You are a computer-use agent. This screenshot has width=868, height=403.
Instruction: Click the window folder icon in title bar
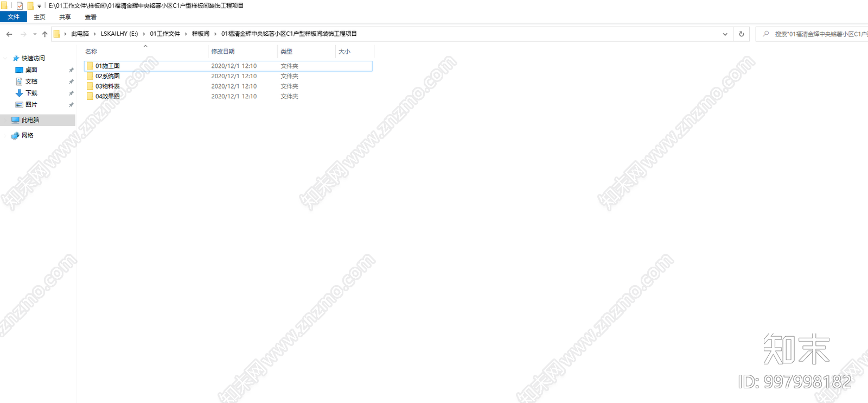click(4, 5)
